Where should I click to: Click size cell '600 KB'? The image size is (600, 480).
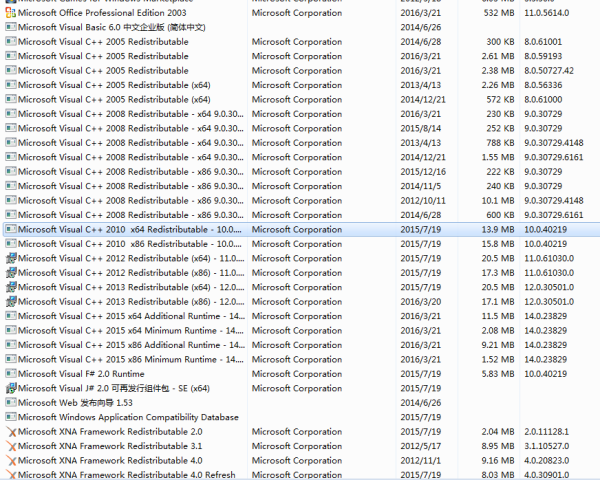(x=500, y=215)
